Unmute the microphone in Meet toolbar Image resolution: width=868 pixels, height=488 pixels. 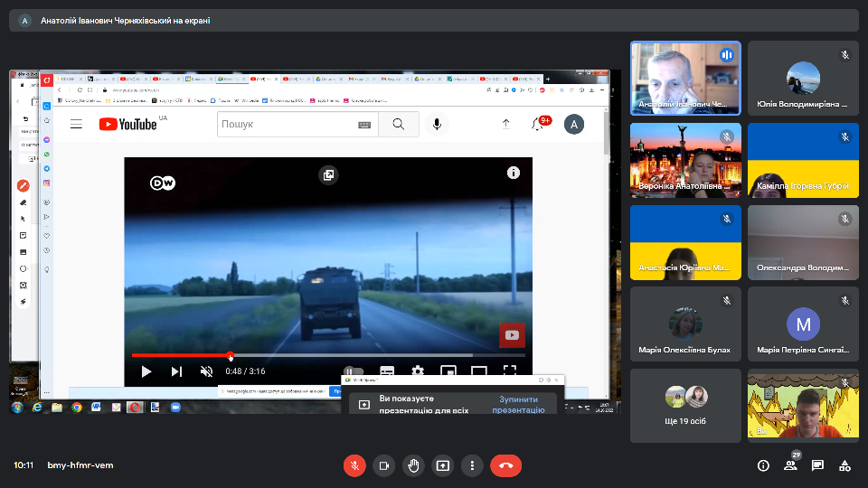click(x=354, y=465)
